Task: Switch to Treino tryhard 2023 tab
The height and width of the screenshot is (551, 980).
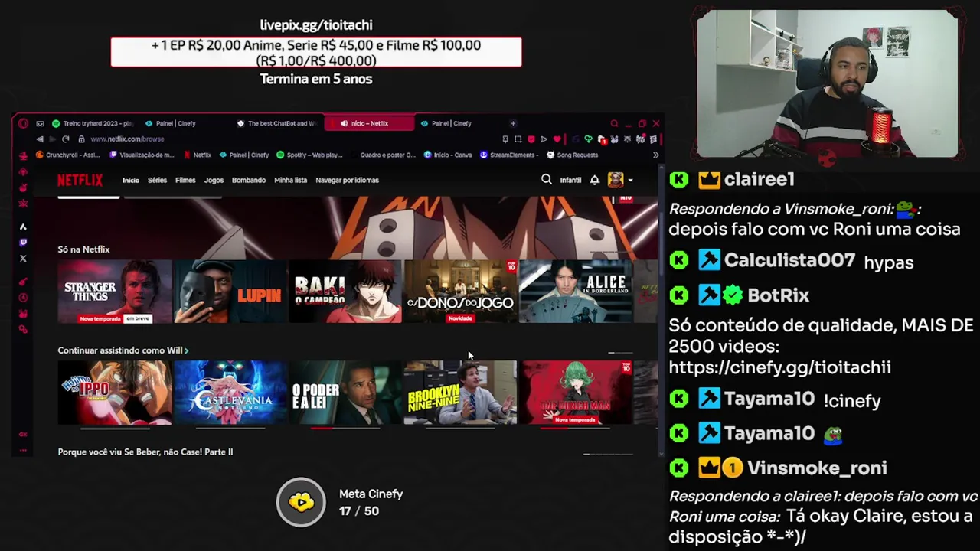Action: [x=92, y=123]
